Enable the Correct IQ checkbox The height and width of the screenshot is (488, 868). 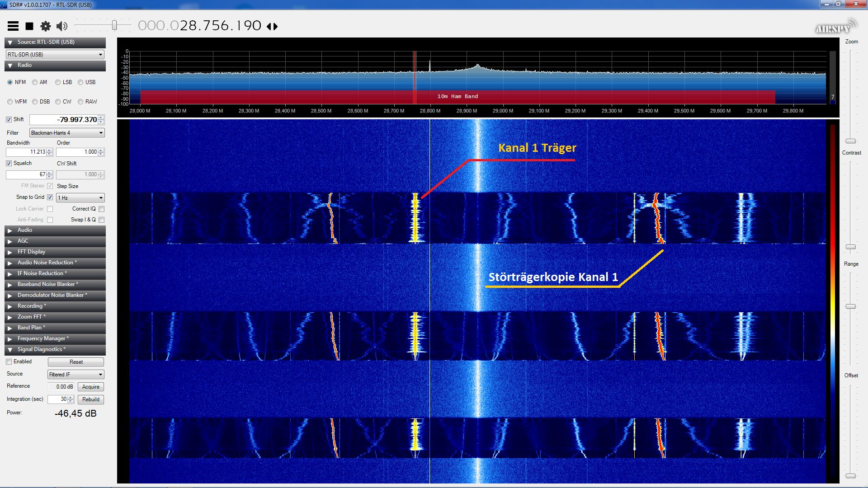tap(101, 209)
